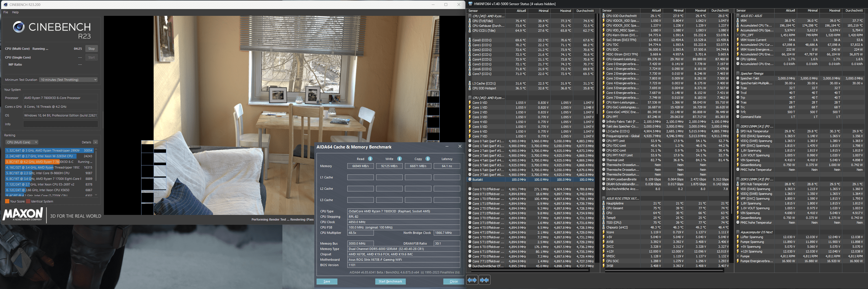The image size is (868, 289).
Task: Click the disabled Start single core button
Action: (91, 57)
